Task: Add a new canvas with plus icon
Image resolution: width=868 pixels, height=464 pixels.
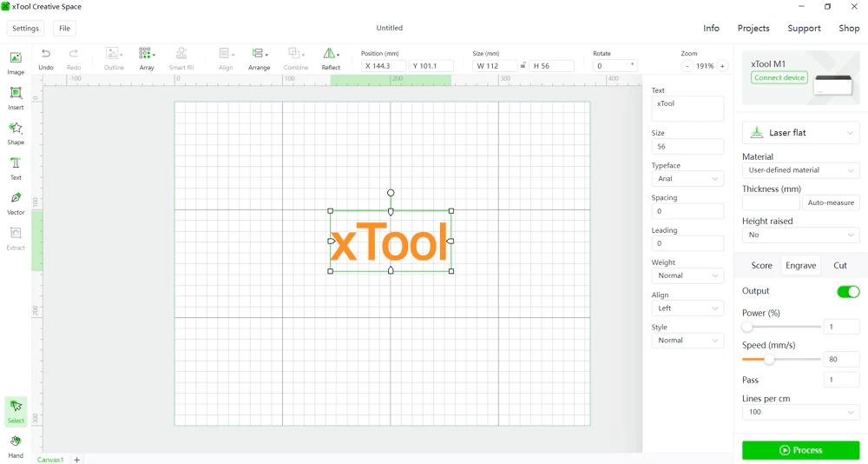Action: [x=77, y=460]
